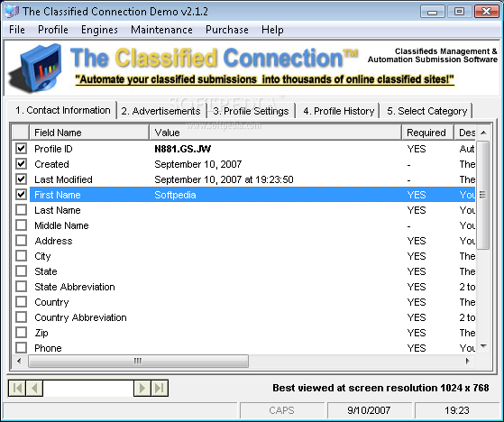Open the Purchase menu
Image resolution: width=504 pixels, height=422 pixels.
pyautogui.click(x=227, y=30)
